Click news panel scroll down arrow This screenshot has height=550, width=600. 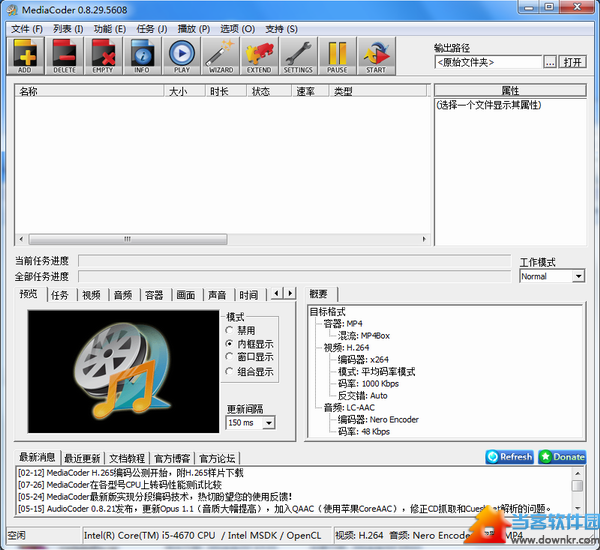point(577,508)
